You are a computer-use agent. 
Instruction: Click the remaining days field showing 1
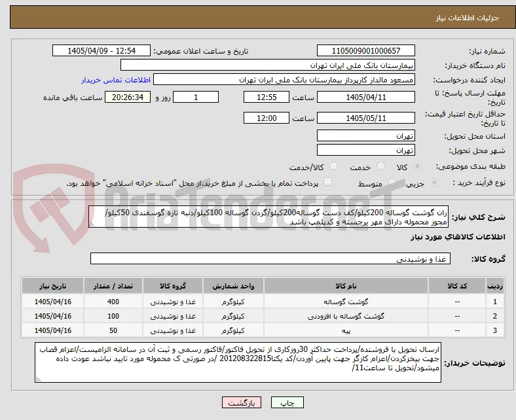[196, 97]
